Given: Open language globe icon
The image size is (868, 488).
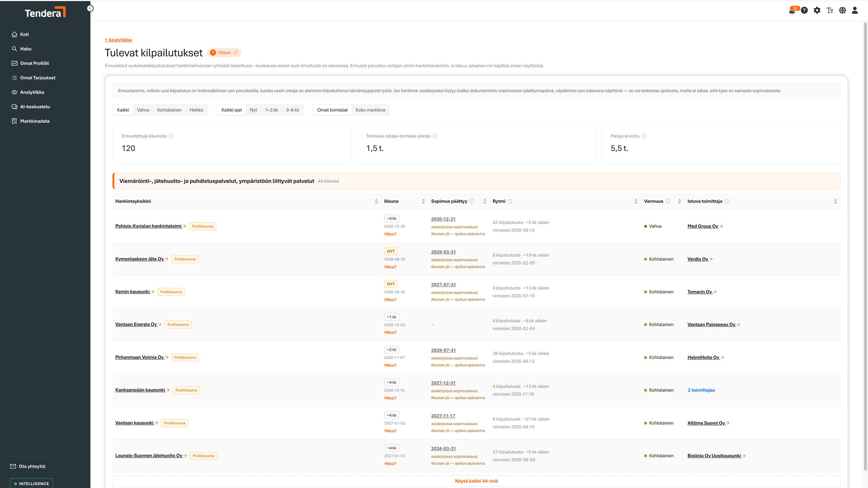Looking at the screenshot, I should pos(843,10).
